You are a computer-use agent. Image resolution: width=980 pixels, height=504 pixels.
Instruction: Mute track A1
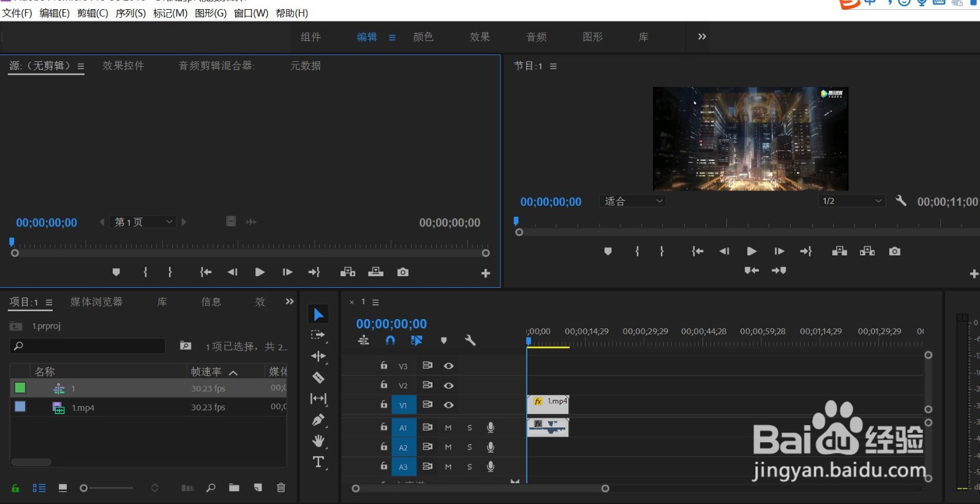pyautogui.click(x=448, y=427)
